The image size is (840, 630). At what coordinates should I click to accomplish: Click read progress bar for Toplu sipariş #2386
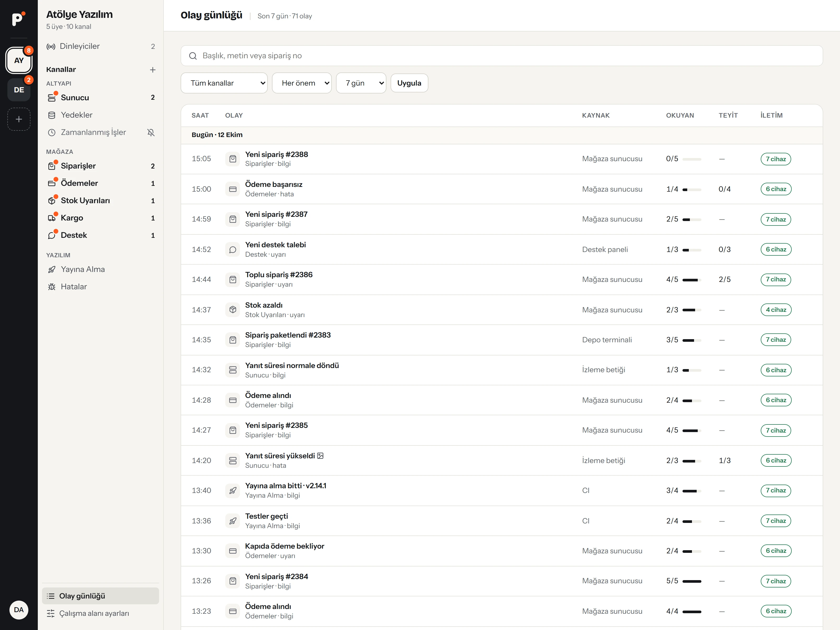pos(691,280)
